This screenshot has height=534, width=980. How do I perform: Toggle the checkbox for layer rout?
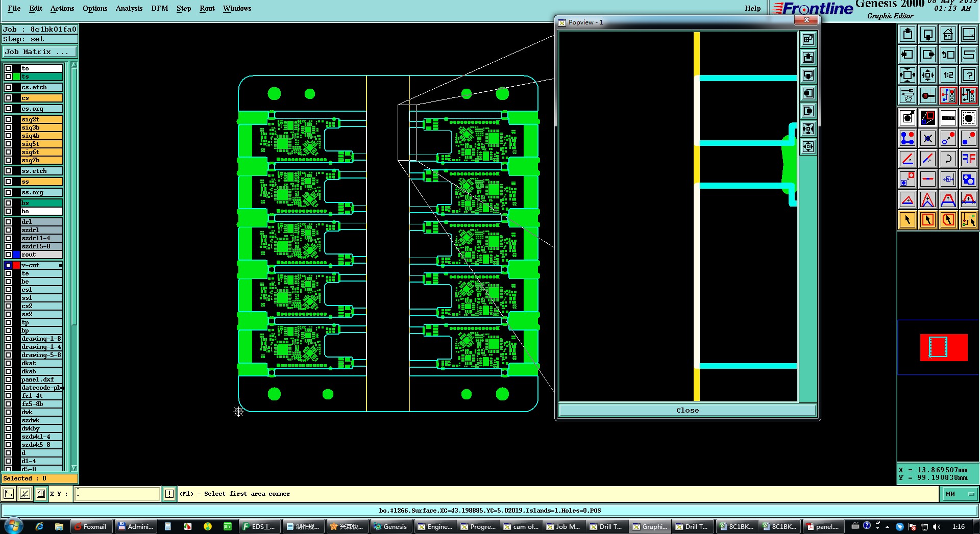pos(8,255)
